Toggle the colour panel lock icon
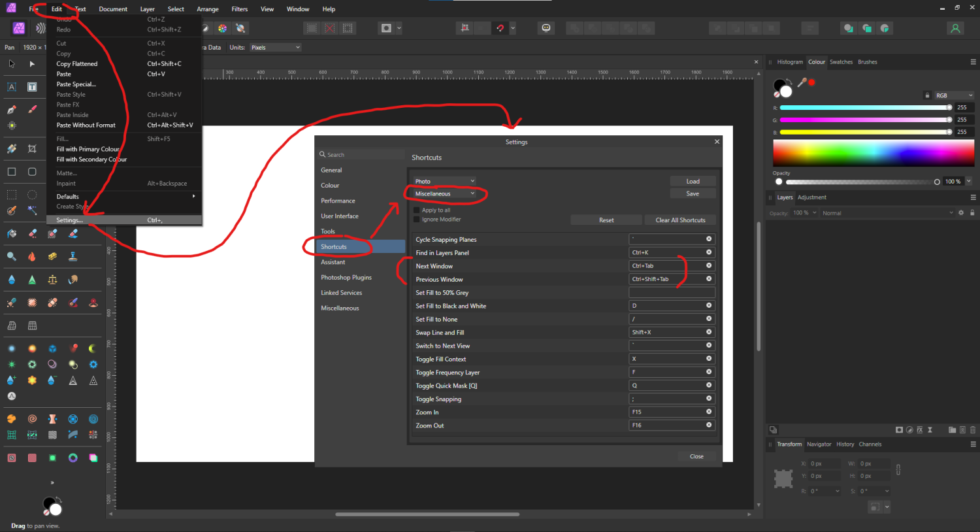The height and width of the screenshot is (532, 980). pos(926,95)
